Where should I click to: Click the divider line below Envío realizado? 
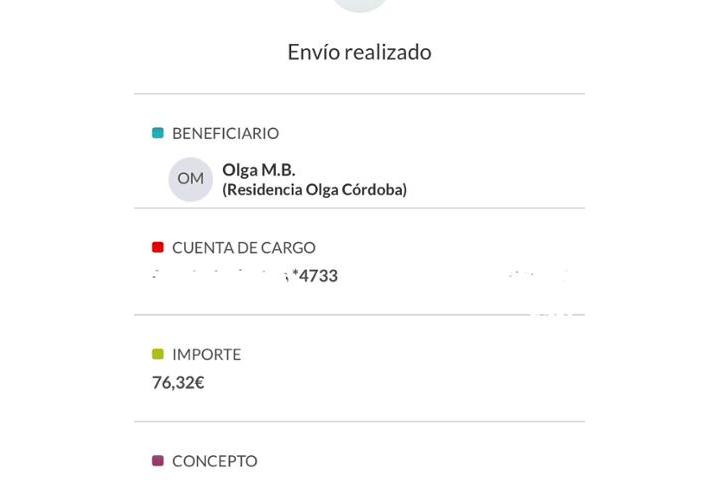[360, 94]
